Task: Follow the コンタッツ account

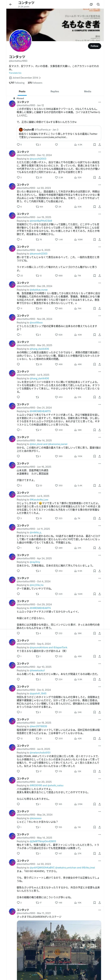Action: pyautogui.click(x=94, y=46)
